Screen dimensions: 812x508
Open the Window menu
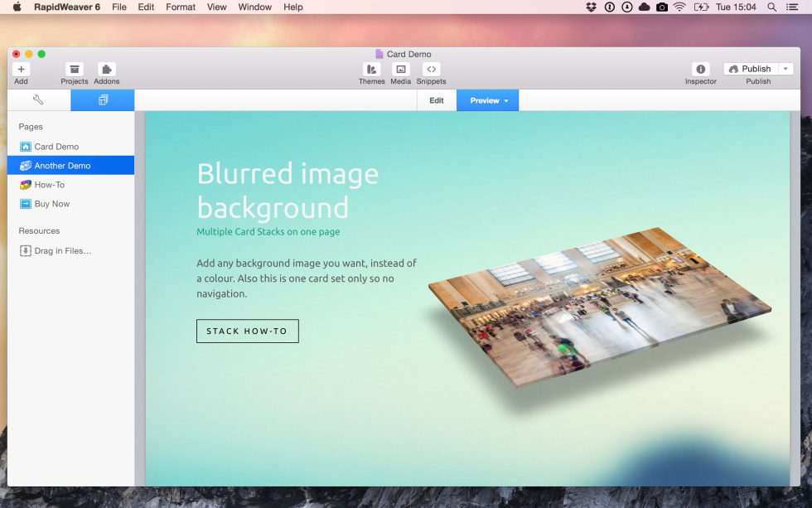pos(255,7)
